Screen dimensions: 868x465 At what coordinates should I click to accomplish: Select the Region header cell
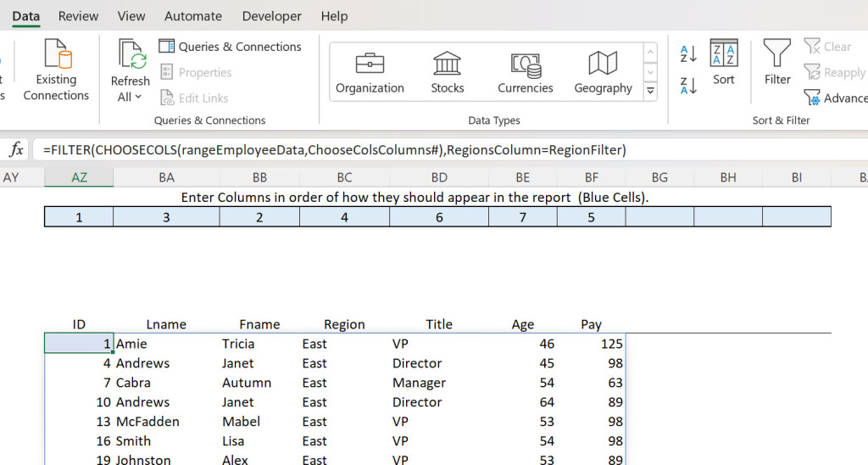[344, 324]
